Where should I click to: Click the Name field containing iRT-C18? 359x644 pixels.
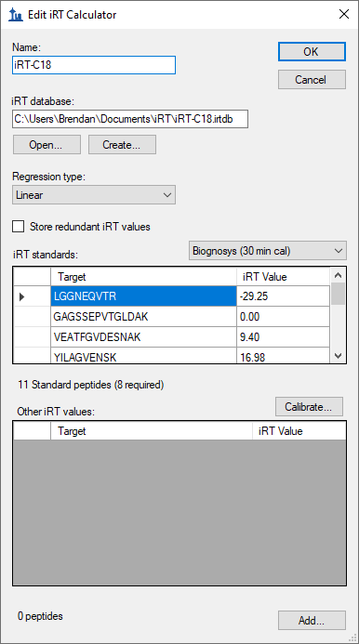94,65
